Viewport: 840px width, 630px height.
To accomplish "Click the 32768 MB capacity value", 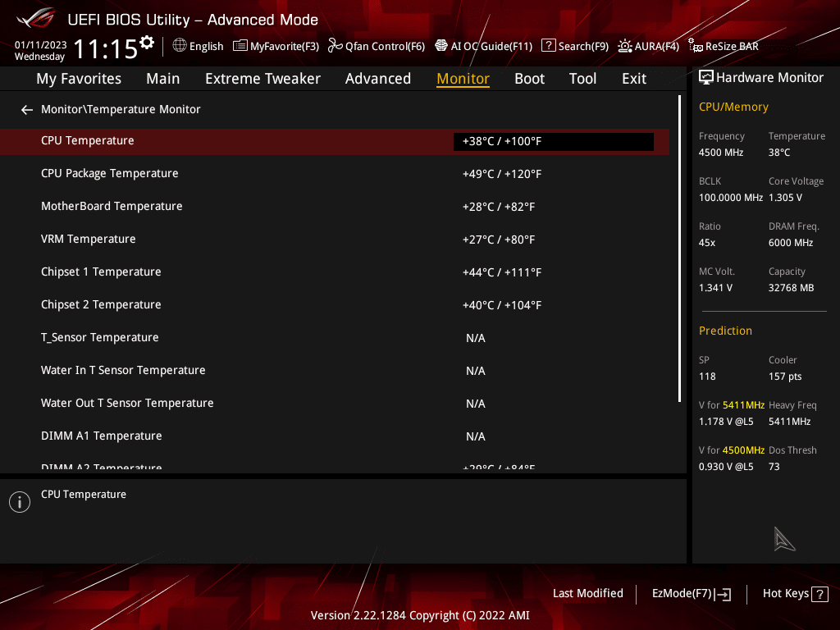I will click(x=792, y=288).
